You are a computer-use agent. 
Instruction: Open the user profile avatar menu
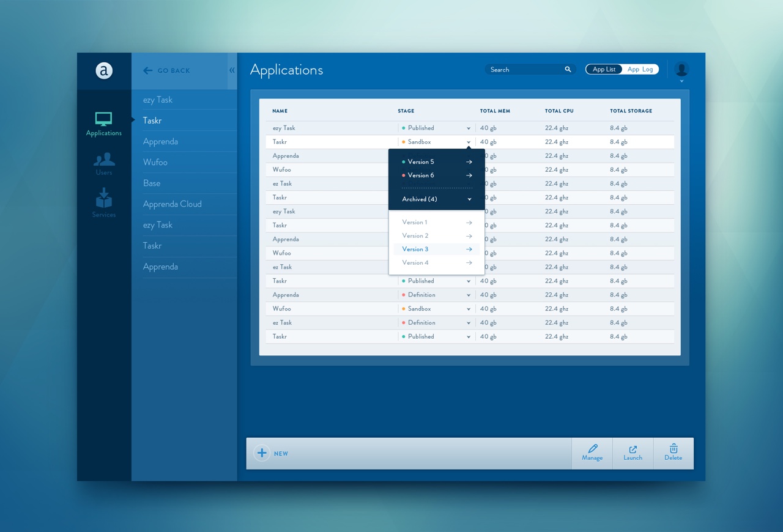(681, 70)
